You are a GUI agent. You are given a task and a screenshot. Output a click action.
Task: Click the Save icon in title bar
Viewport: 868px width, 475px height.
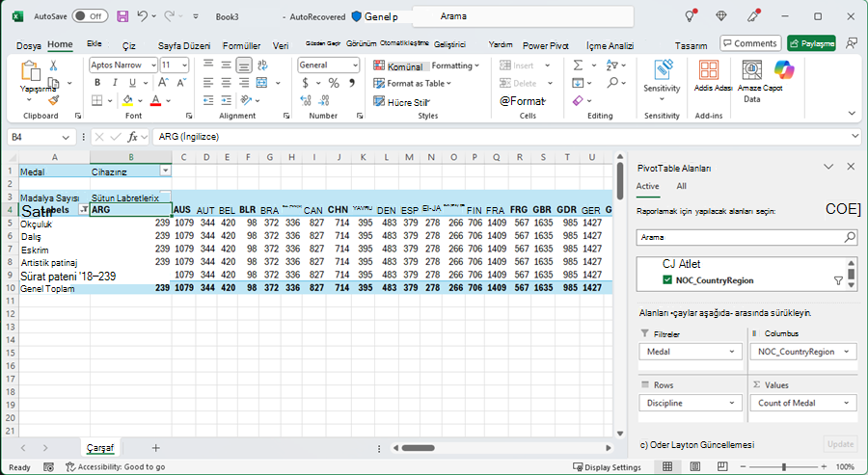[x=122, y=16]
